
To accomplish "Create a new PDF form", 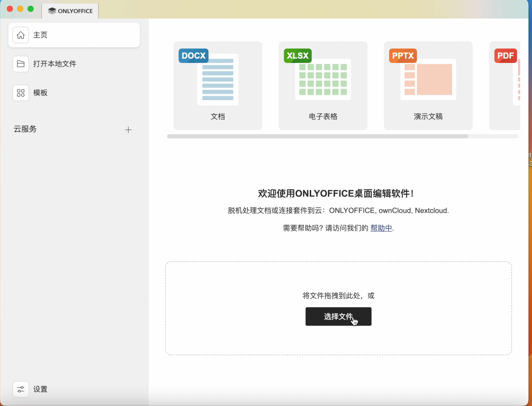I will click(505, 86).
